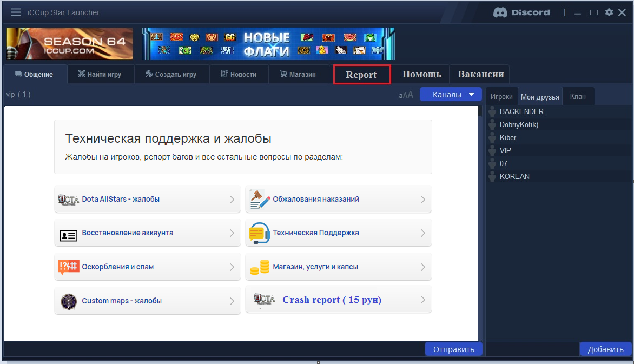The height and width of the screenshot is (364, 634).
Task: Expand the Восстановление аккаунта chevron
Action: click(x=232, y=233)
